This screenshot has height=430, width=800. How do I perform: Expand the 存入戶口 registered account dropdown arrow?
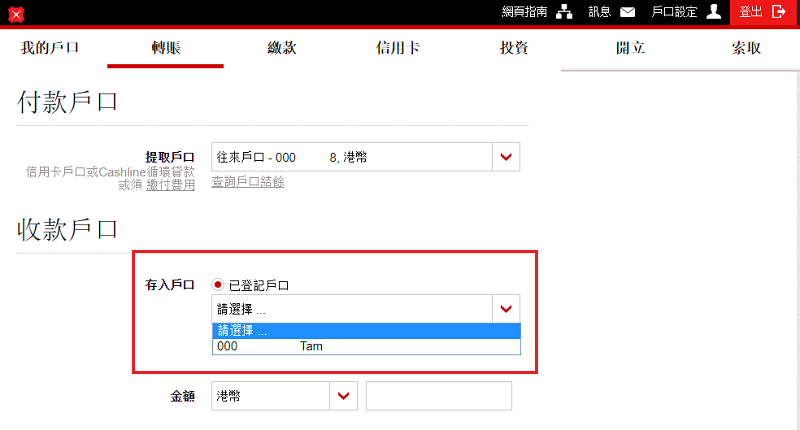pos(506,309)
